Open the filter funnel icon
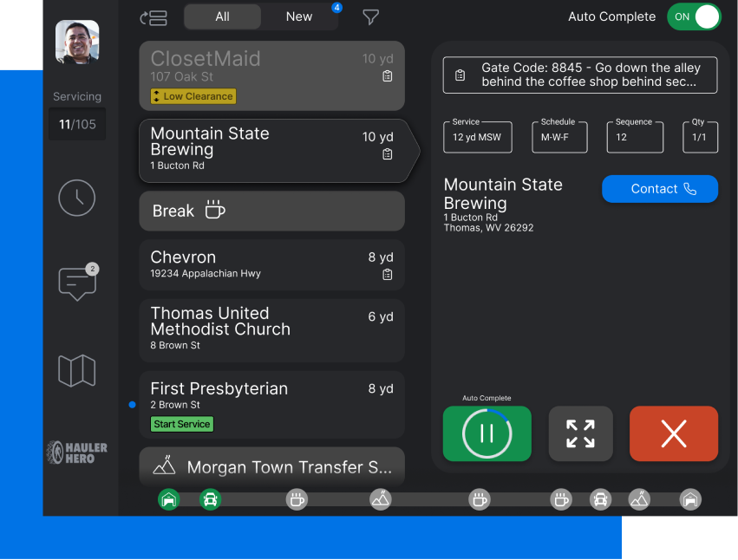This screenshot has width=738, height=560. [x=370, y=17]
